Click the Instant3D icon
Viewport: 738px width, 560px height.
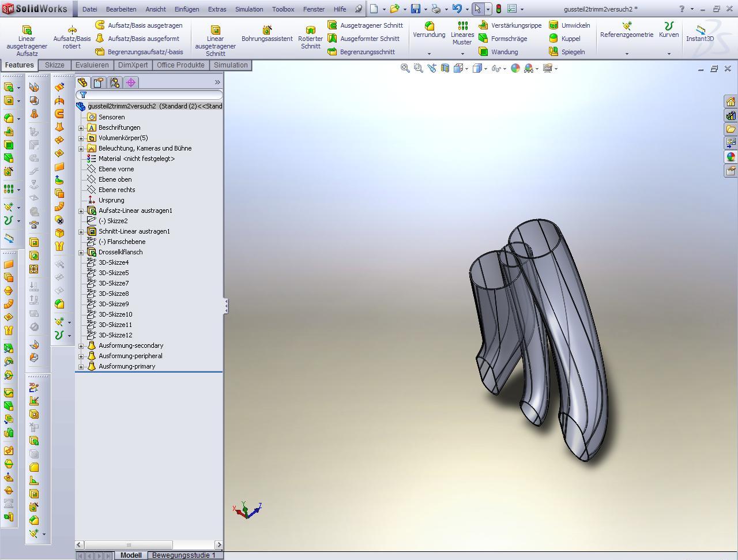[x=700, y=29]
